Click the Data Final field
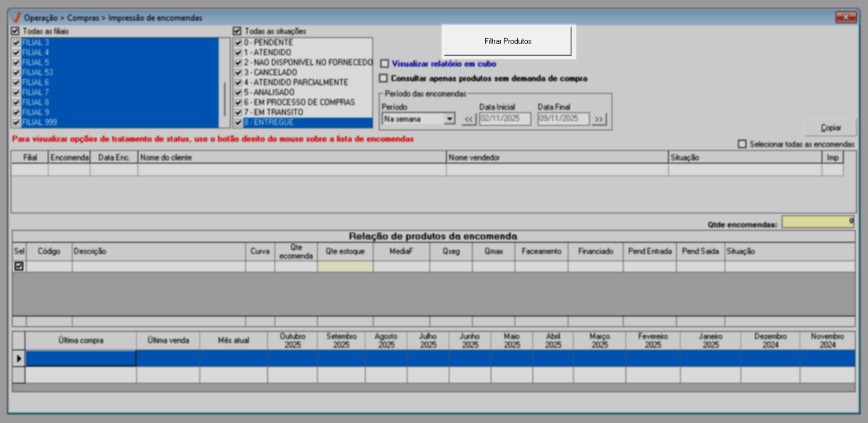The image size is (868, 423). coord(563,119)
